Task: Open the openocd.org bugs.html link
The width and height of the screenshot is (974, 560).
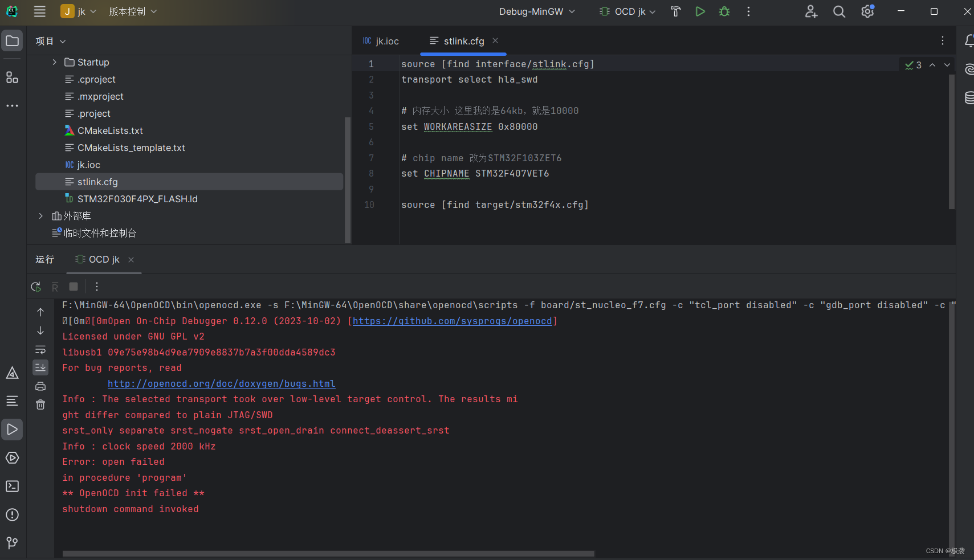Action: (x=221, y=383)
